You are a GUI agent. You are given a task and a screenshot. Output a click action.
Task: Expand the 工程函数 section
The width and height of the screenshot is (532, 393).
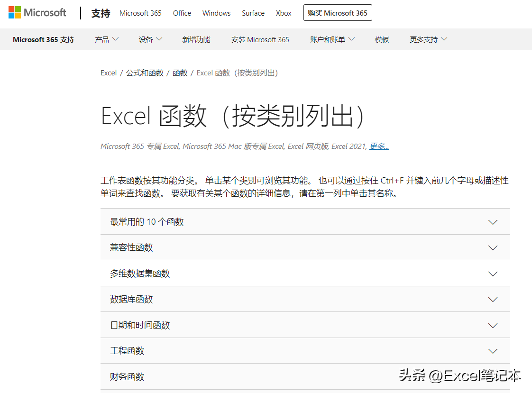[305, 351]
